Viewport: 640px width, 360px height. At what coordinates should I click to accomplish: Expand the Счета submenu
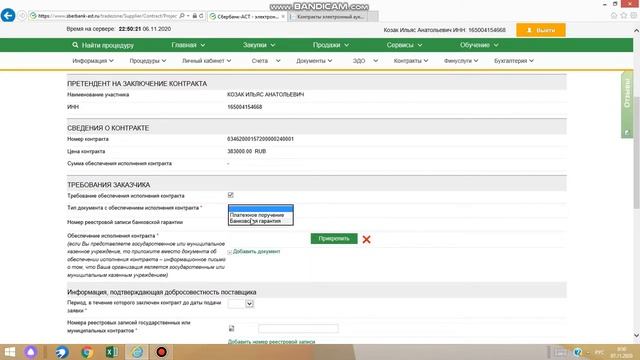pyautogui.click(x=266, y=61)
